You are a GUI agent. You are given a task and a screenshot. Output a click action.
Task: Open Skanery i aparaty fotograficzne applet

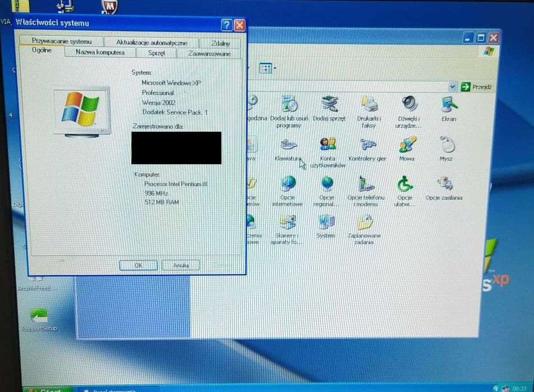click(x=287, y=229)
